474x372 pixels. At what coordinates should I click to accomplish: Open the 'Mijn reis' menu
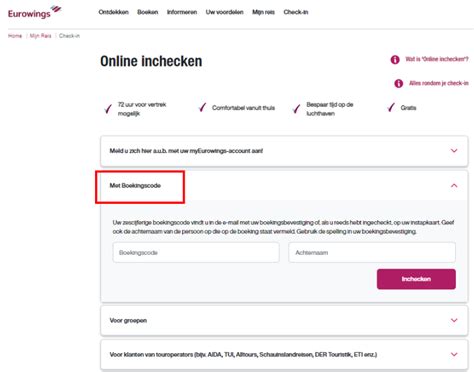(263, 12)
